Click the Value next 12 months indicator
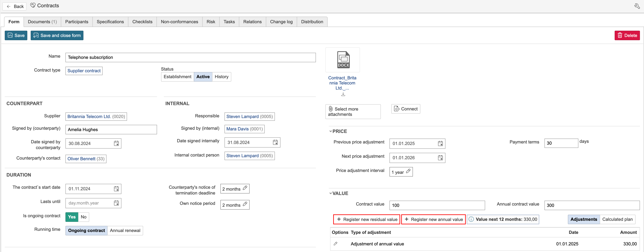 point(503,219)
